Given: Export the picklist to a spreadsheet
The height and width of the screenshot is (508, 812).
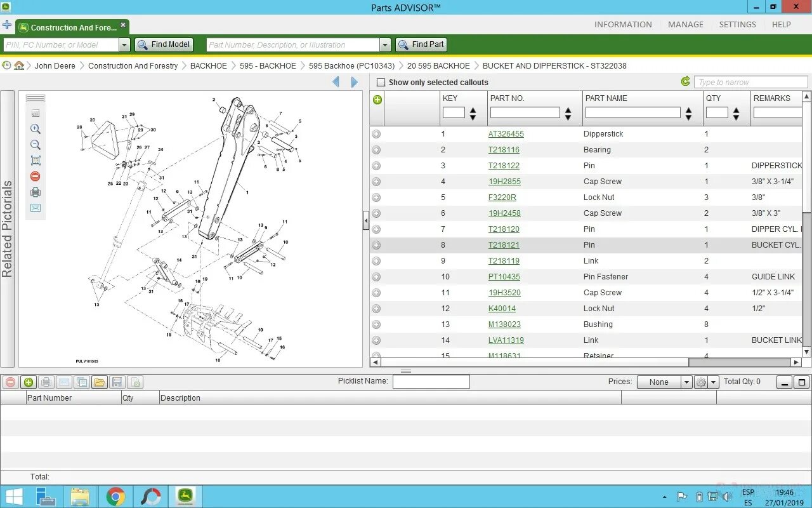Looking at the screenshot, I should click(134, 382).
